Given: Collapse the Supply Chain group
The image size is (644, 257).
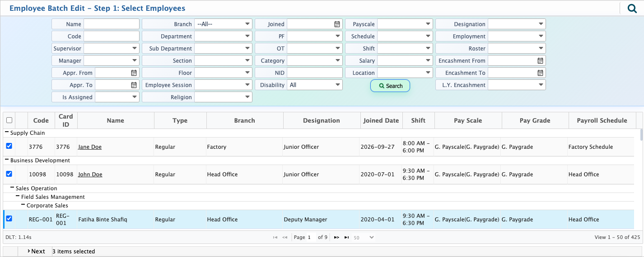Looking at the screenshot, I should click(7, 133).
